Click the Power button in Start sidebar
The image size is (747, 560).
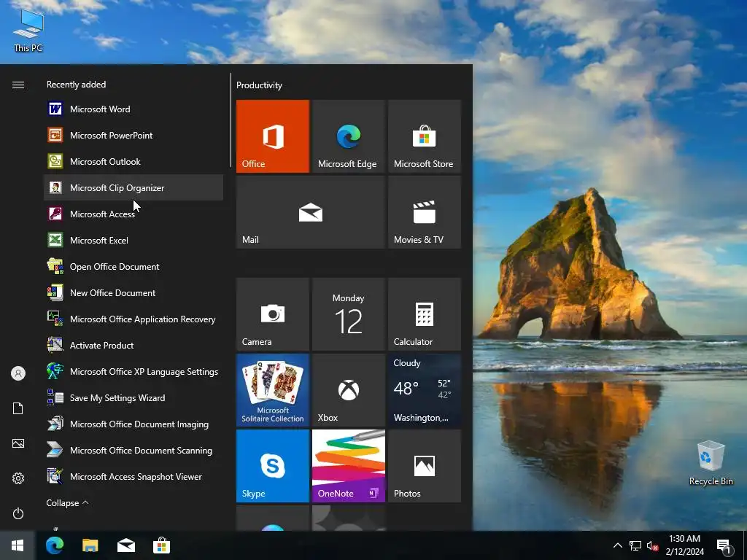[18, 513]
